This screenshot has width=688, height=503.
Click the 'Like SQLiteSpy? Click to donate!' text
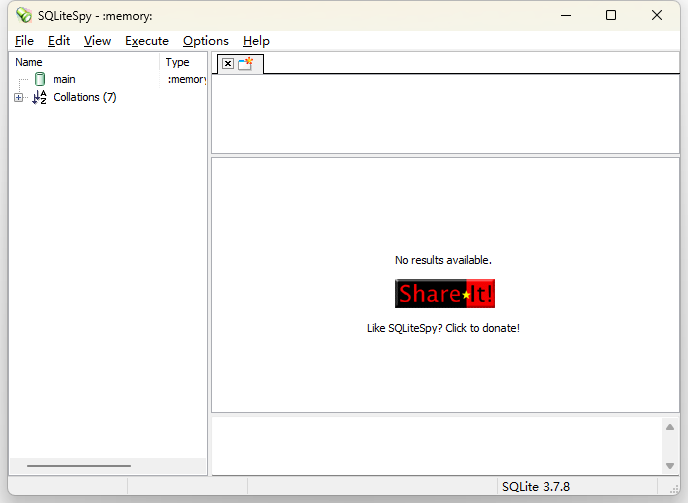click(443, 328)
